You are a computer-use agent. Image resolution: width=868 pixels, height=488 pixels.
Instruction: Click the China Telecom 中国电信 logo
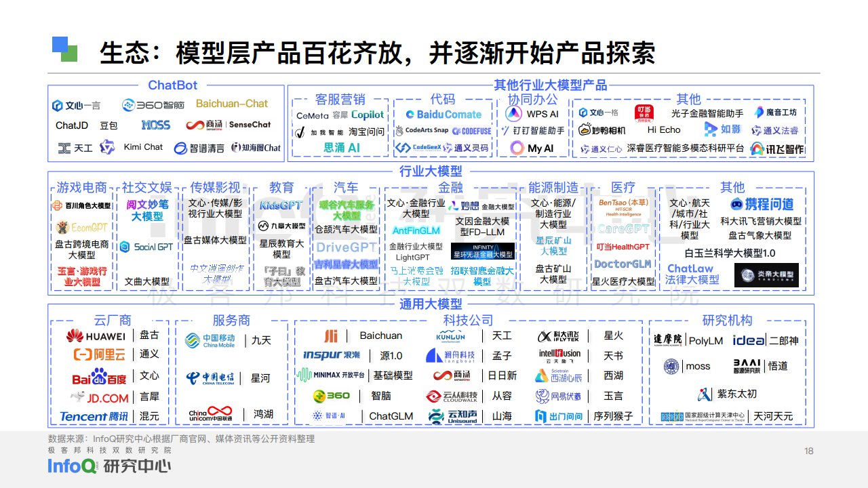(210, 378)
